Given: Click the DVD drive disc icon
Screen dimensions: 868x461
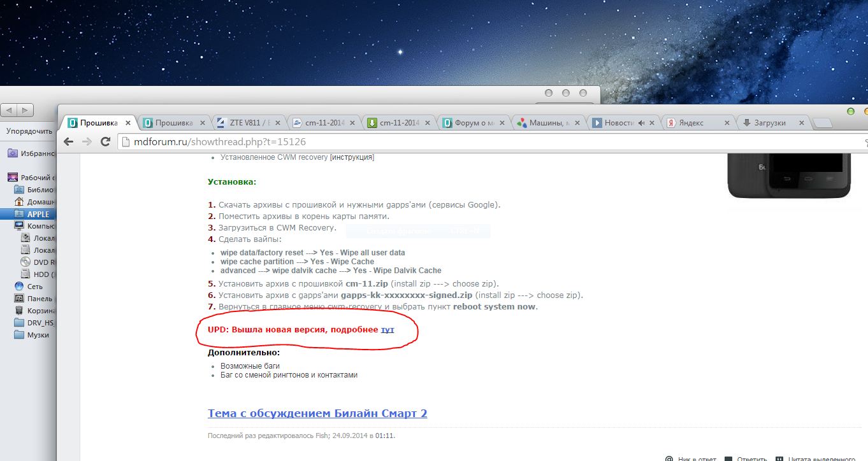Looking at the screenshot, I should (x=25, y=262).
